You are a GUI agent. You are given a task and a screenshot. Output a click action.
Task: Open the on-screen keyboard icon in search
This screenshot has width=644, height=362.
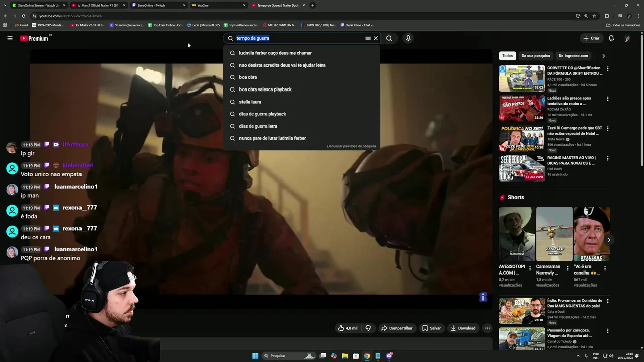pos(368,38)
